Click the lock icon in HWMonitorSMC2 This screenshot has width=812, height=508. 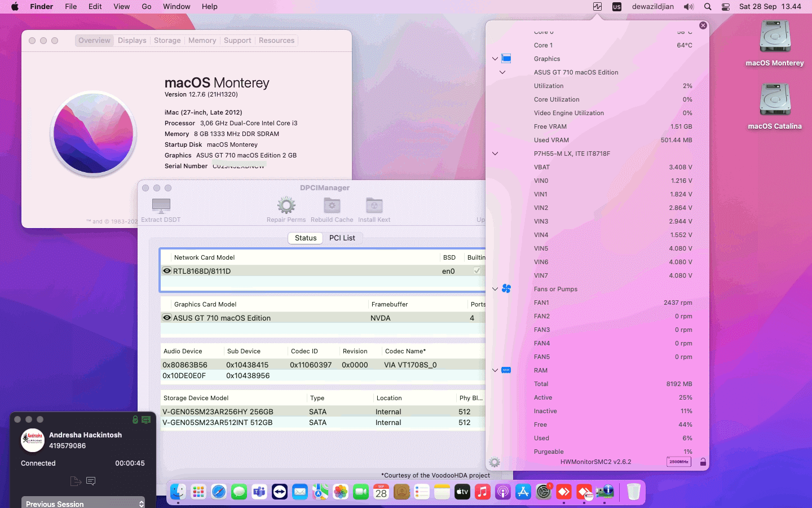tap(703, 462)
